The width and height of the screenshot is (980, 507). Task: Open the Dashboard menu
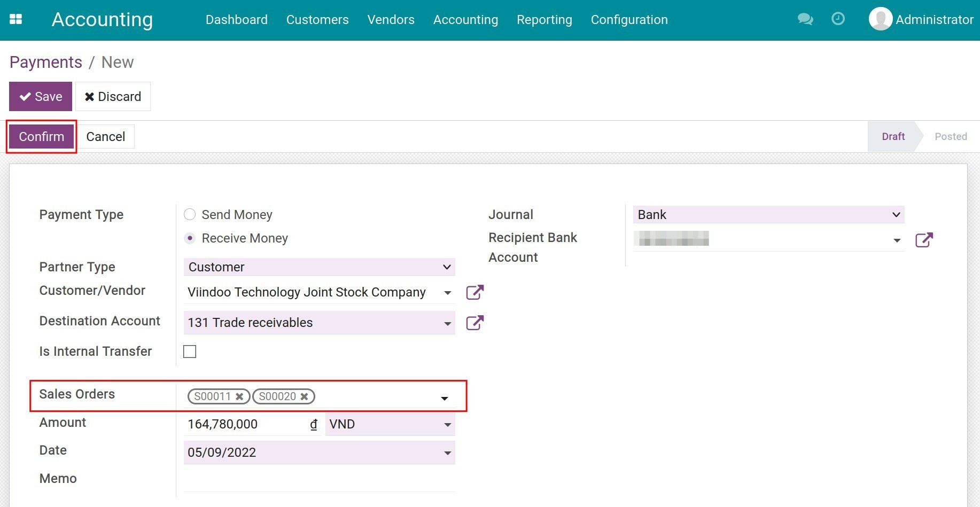[237, 20]
